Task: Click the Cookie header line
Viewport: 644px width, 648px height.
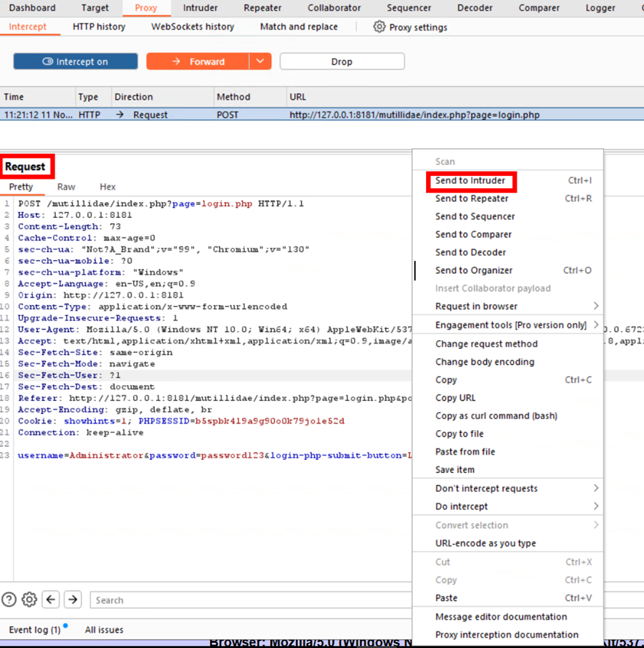Action: pos(181,421)
